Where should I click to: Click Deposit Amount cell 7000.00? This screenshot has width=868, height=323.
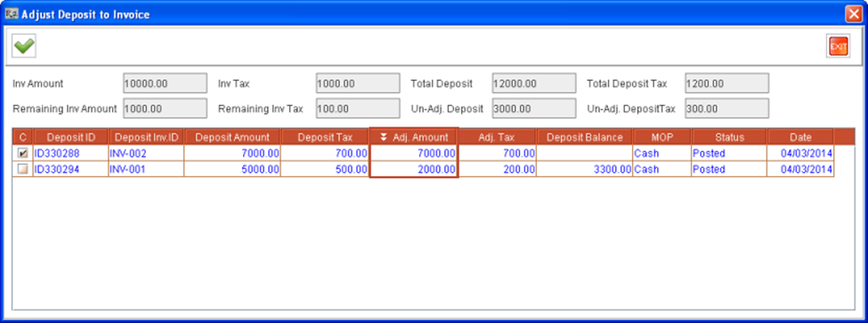click(x=232, y=153)
